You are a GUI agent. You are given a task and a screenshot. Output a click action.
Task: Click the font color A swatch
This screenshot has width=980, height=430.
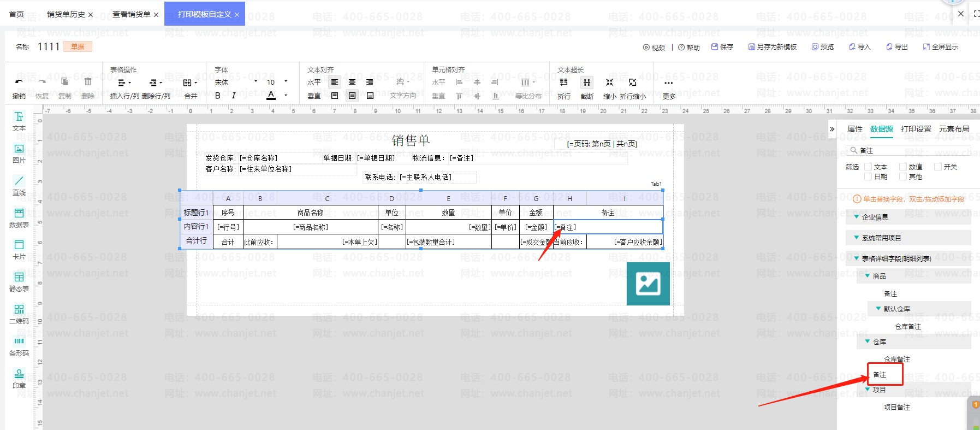coord(271,96)
